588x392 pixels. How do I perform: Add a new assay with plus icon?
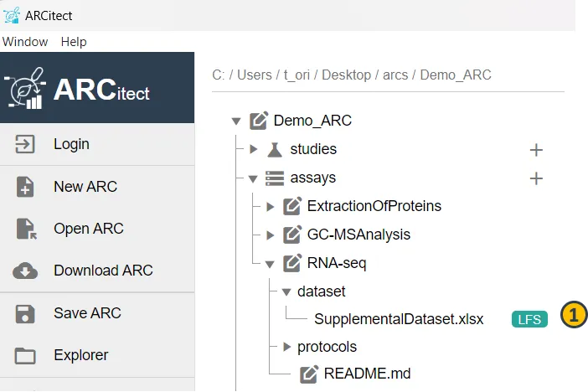point(537,178)
